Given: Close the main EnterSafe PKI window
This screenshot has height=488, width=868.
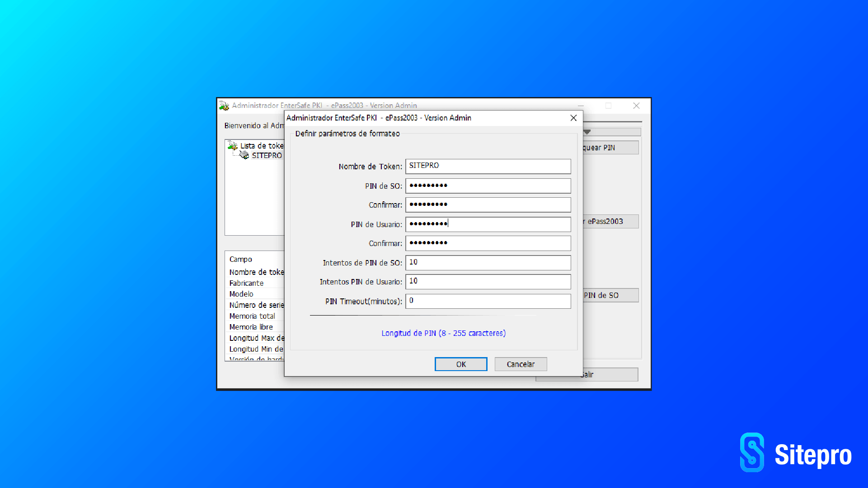Looking at the screenshot, I should pyautogui.click(x=636, y=106).
